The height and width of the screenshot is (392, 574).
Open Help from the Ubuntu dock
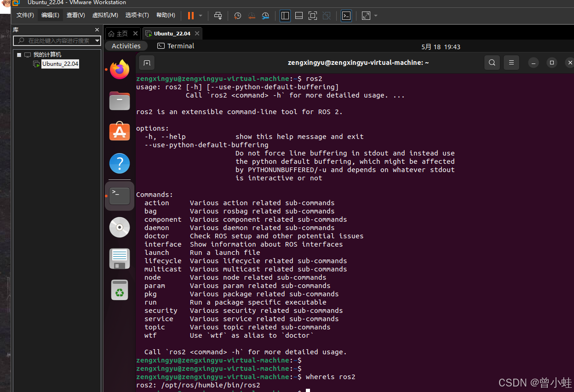click(120, 163)
